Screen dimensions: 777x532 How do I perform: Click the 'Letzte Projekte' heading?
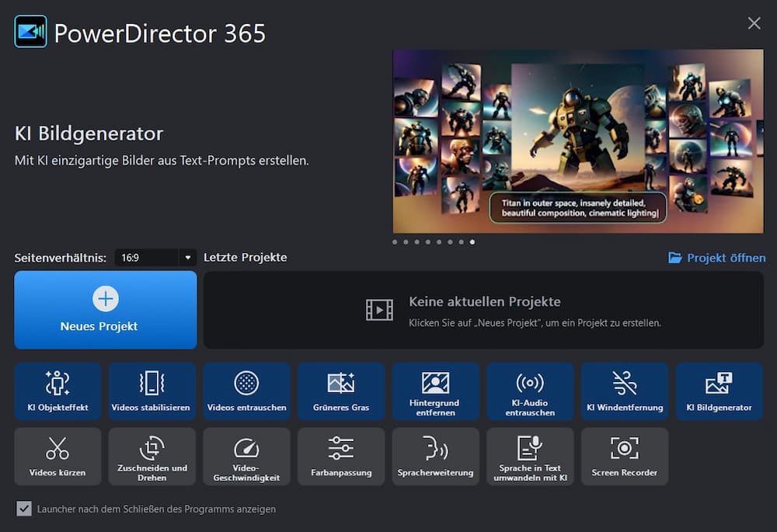[x=246, y=258]
